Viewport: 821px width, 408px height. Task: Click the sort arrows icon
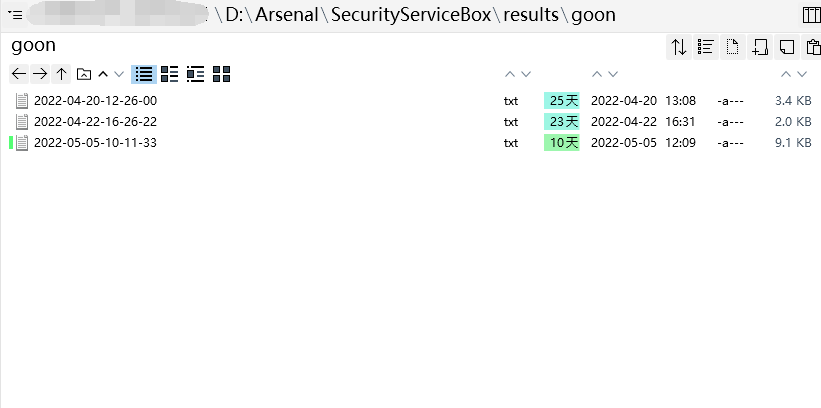click(x=679, y=47)
